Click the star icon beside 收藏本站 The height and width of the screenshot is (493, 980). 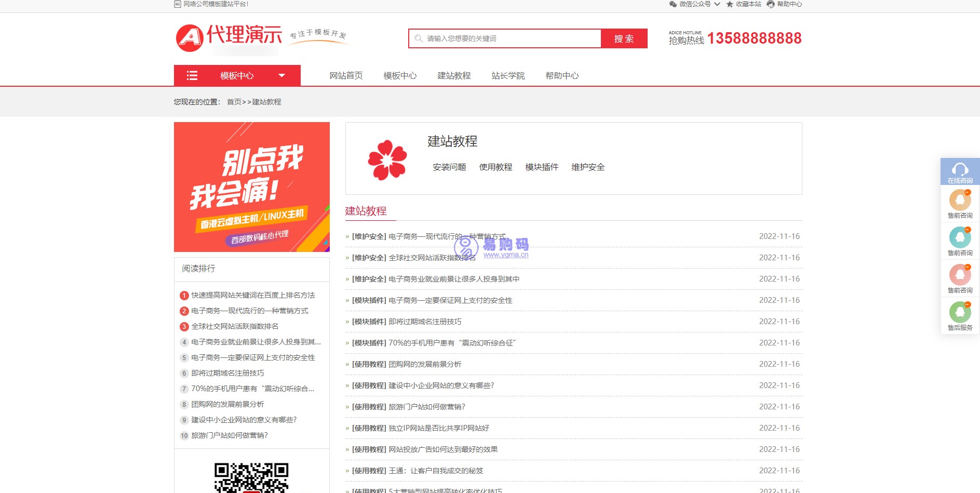point(729,4)
